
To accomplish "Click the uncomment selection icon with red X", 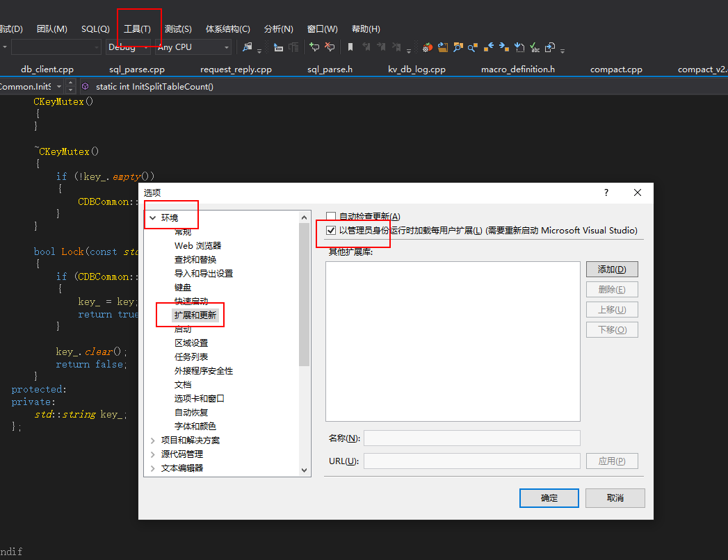I will 330,47.
